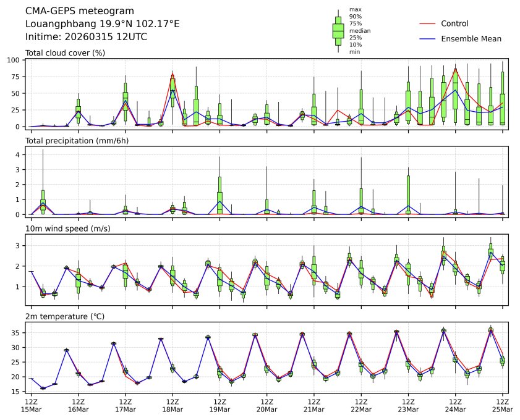Click the 12Z 18Mar x-axis label

pyautogui.click(x=173, y=405)
